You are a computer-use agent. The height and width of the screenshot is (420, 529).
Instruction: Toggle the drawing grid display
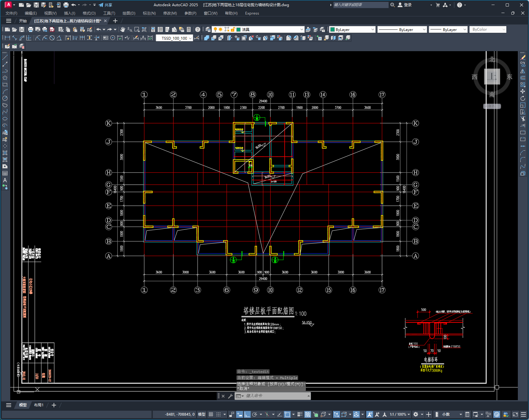[211, 414]
